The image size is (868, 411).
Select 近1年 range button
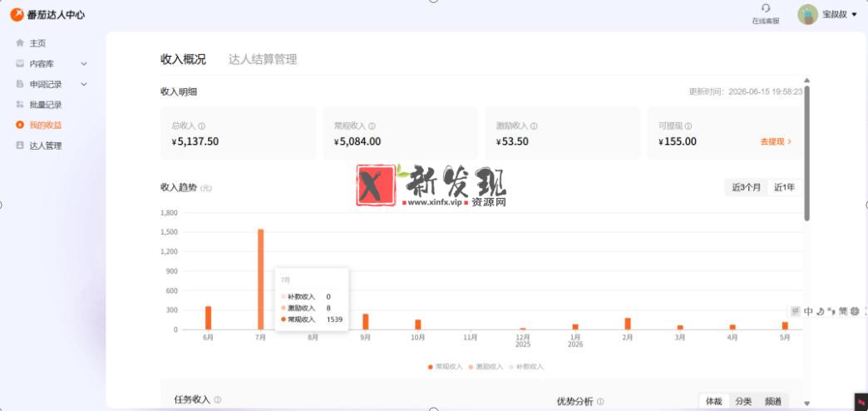click(x=784, y=188)
